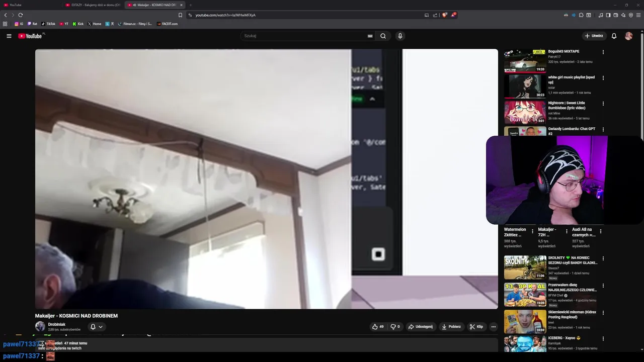Open the on-screen keyboard in search box
This screenshot has width=644, height=362.
point(370,36)
